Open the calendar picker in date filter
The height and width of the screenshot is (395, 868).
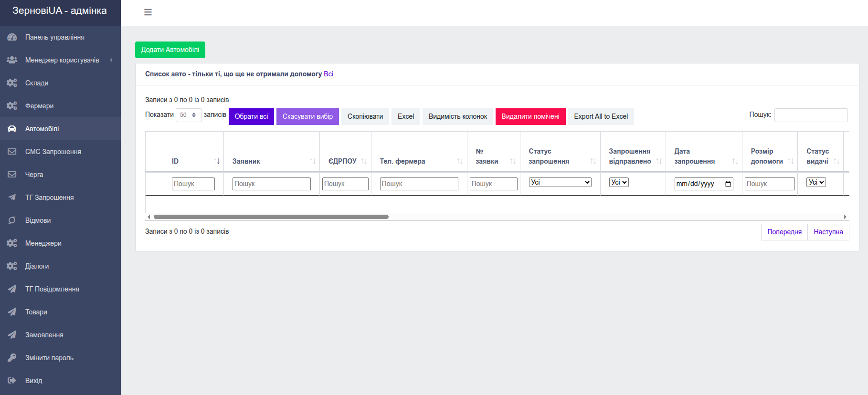pyautogui.click(x=728, y=184)
